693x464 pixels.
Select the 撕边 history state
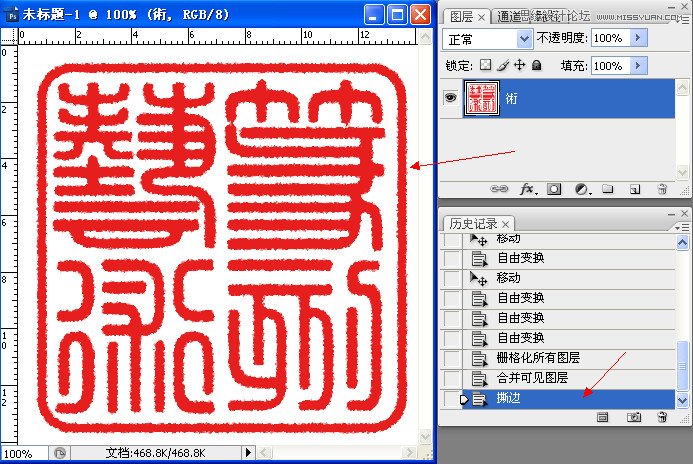(569, 399)
